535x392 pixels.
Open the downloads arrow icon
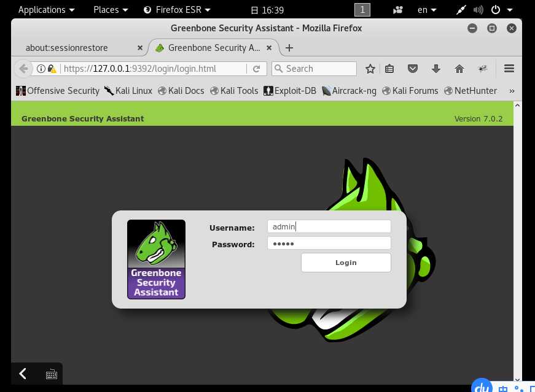tap(435, 69)
